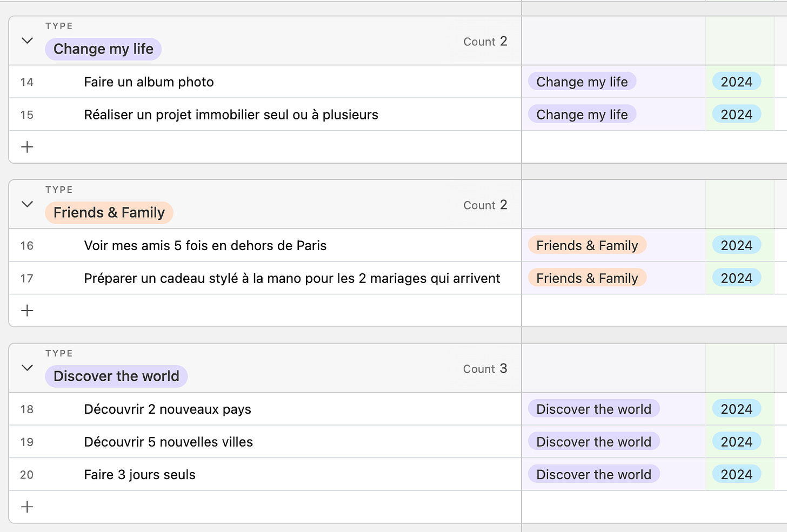Screen dimensions: 787x532
Task: Select row number 15
Action: pos(26,115)
